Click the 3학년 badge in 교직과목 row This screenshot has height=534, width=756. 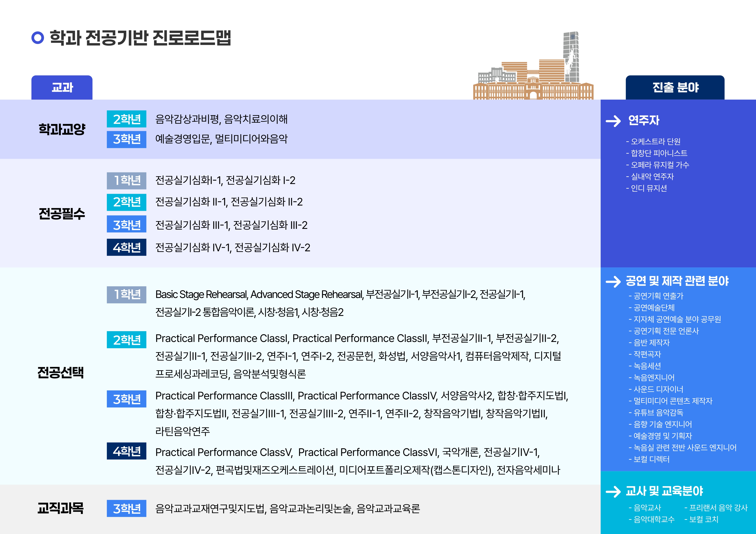[126, 508]
